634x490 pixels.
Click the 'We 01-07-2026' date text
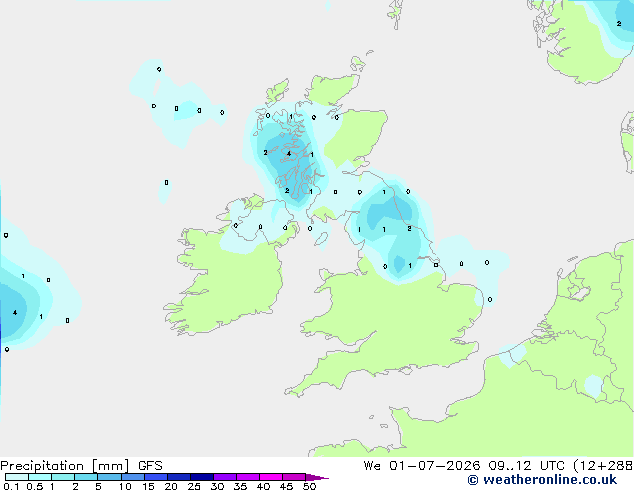[x=422, y=466]
